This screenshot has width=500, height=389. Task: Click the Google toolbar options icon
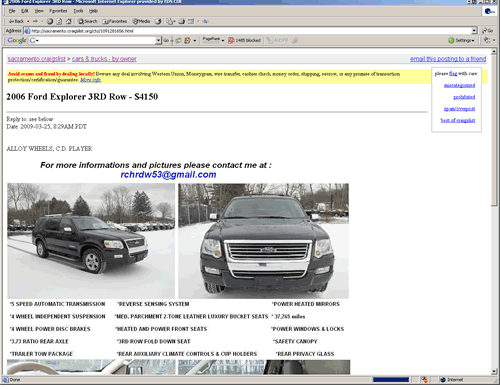188,40
